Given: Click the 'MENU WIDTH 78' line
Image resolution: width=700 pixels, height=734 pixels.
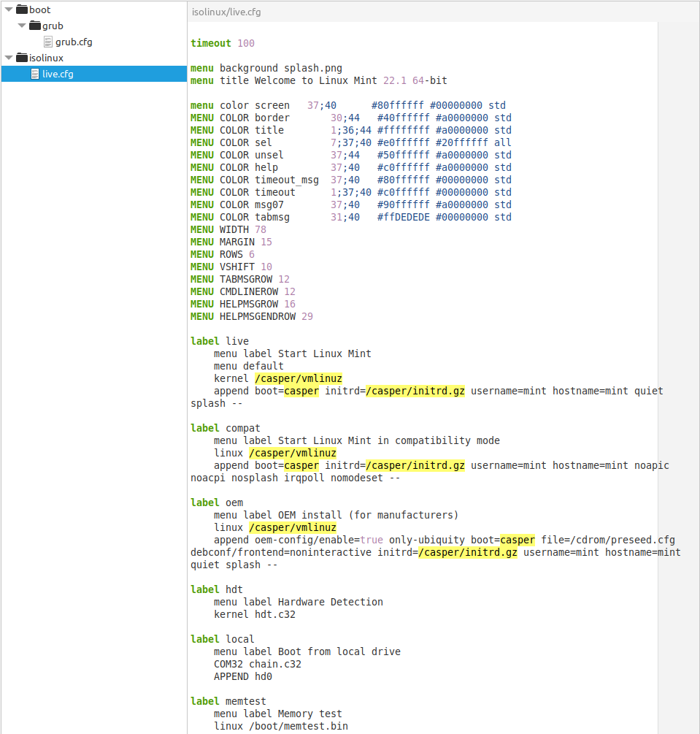Looking at the screenshot, I should point(228,229).
